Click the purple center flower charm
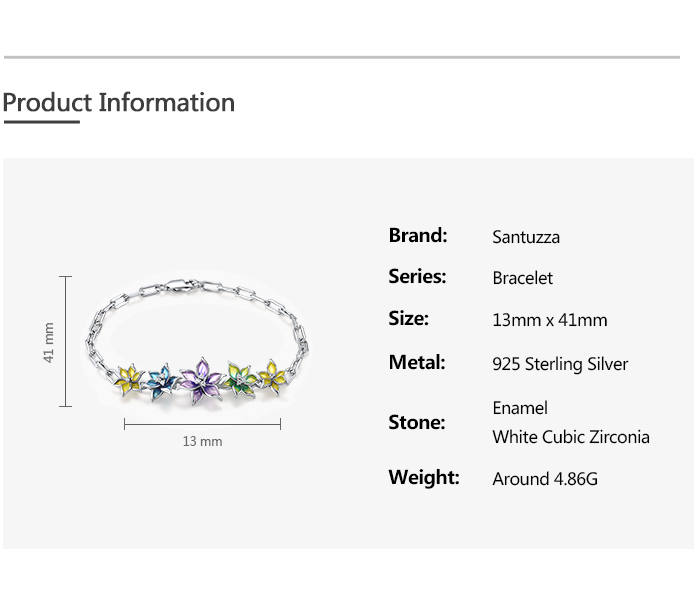Viewport: 700px width, 610px height. coord(203,381)
